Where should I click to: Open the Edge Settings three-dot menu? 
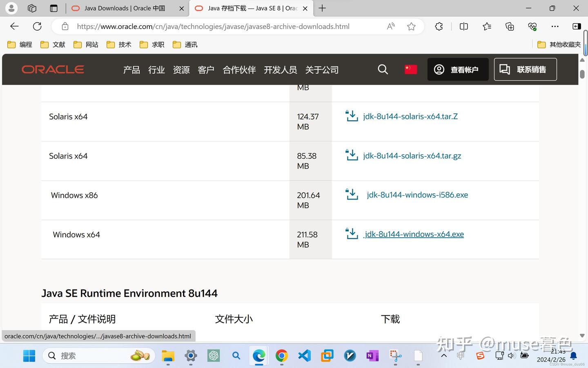[555, 26]
